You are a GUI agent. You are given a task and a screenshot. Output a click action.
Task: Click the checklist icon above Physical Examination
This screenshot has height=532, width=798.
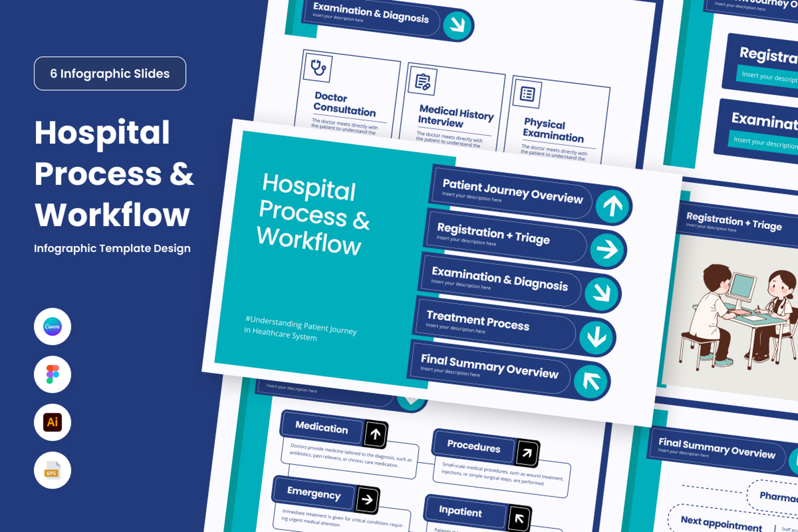pyautogui.click(x=527, y=94)
